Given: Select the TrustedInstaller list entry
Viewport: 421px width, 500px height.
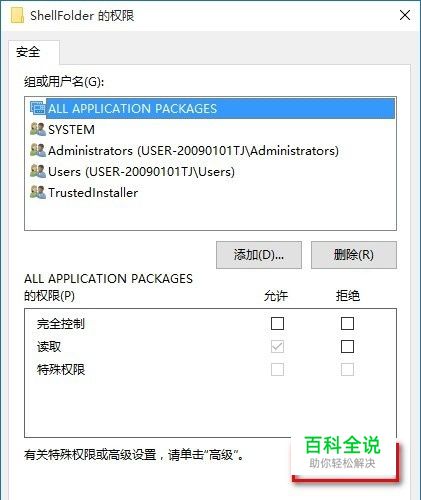Looking at the screenshot, I should click(x=93, y=193).
